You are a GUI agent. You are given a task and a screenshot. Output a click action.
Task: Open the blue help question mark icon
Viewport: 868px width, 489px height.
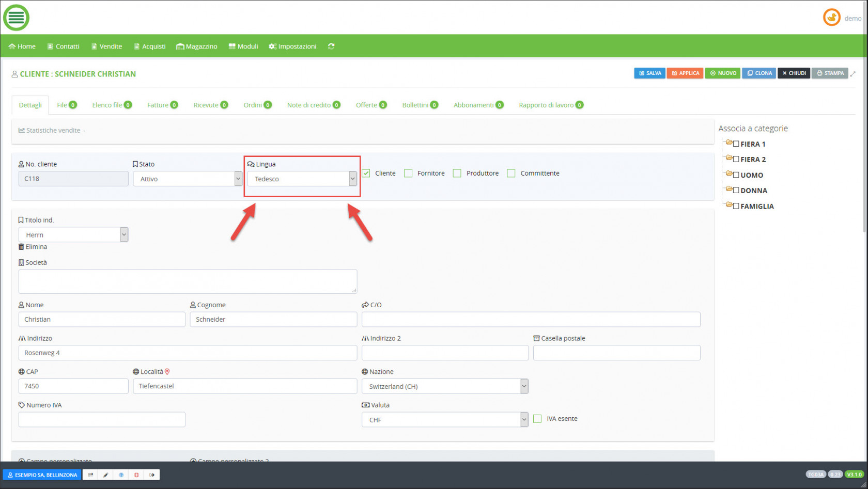[121, 475]
